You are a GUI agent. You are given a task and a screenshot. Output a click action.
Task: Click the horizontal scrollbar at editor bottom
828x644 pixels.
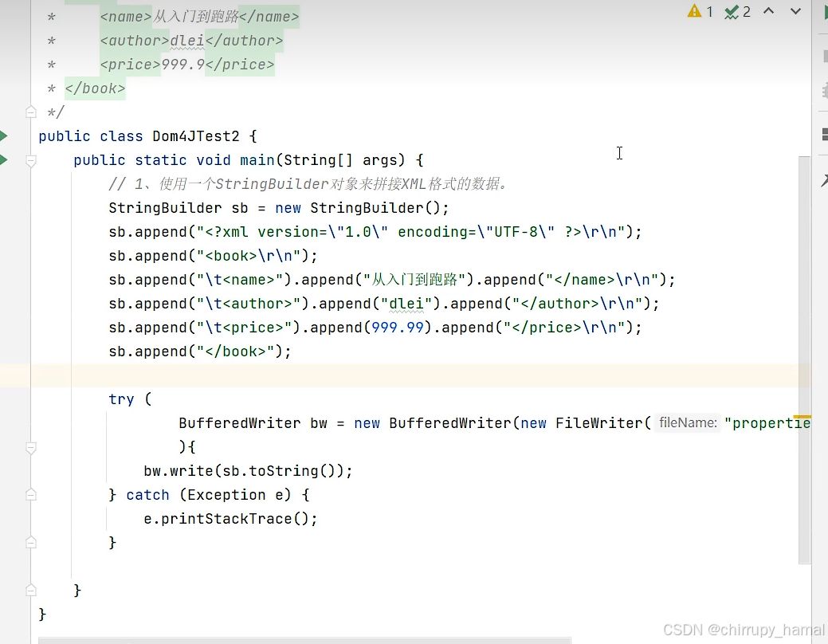304,640
